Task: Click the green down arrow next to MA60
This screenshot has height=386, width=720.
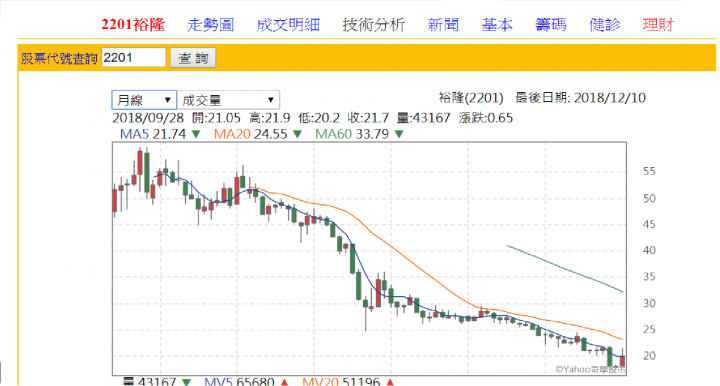Action: pyautogui.click(x=399, y=134)
